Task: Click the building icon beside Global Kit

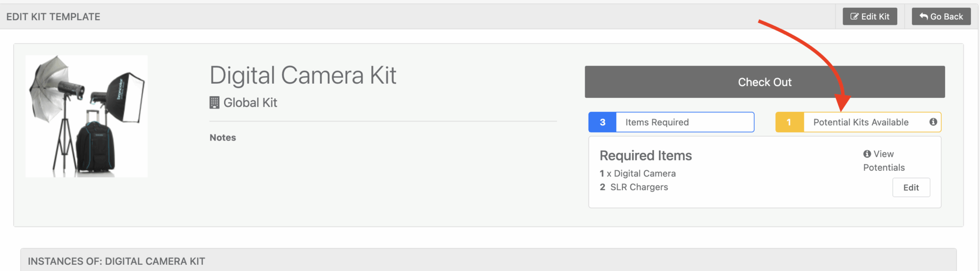Action: coord(214,103)
